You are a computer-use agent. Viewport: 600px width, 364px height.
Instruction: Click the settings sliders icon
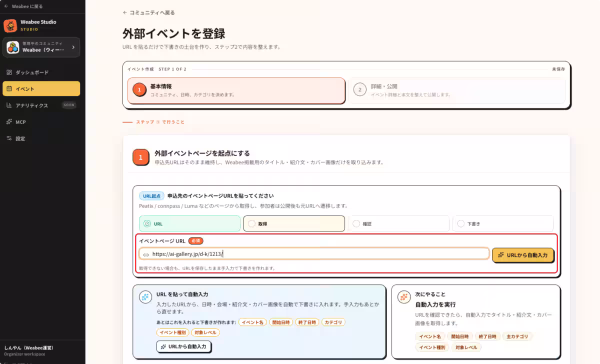click(9, 138)
